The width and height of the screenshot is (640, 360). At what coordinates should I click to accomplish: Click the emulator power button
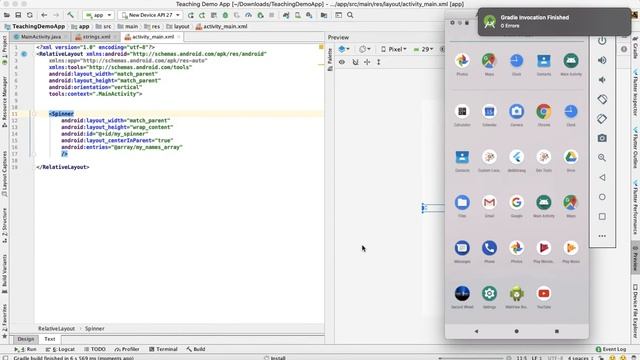[x=602, y=40]
